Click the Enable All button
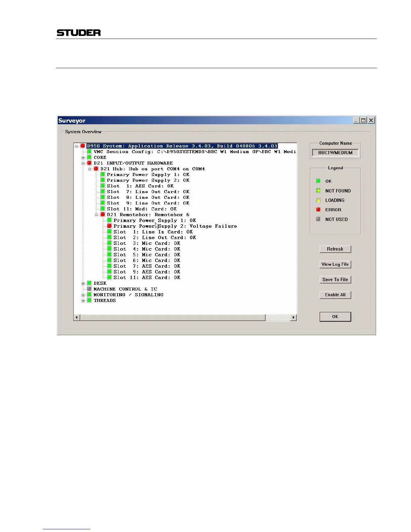This screenshot has height=532, width=411. pyautogui.click(x=335, y=295)
